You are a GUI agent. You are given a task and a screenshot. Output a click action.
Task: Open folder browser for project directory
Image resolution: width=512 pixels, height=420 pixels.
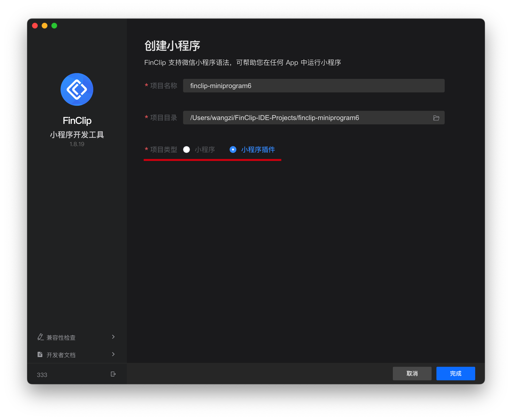coord(436,118)
